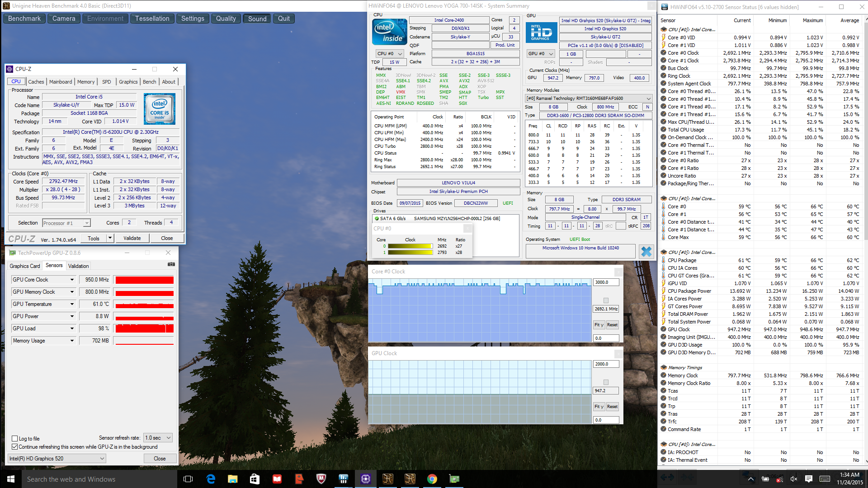Uncheck Continue refreshing in background option

click(x=15, y=447)
